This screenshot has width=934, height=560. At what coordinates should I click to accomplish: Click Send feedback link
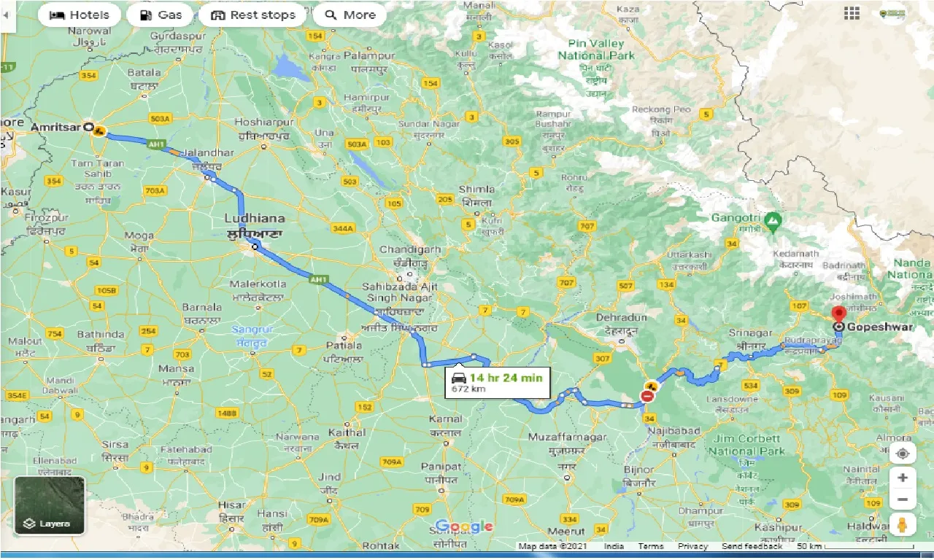[752, 546]
